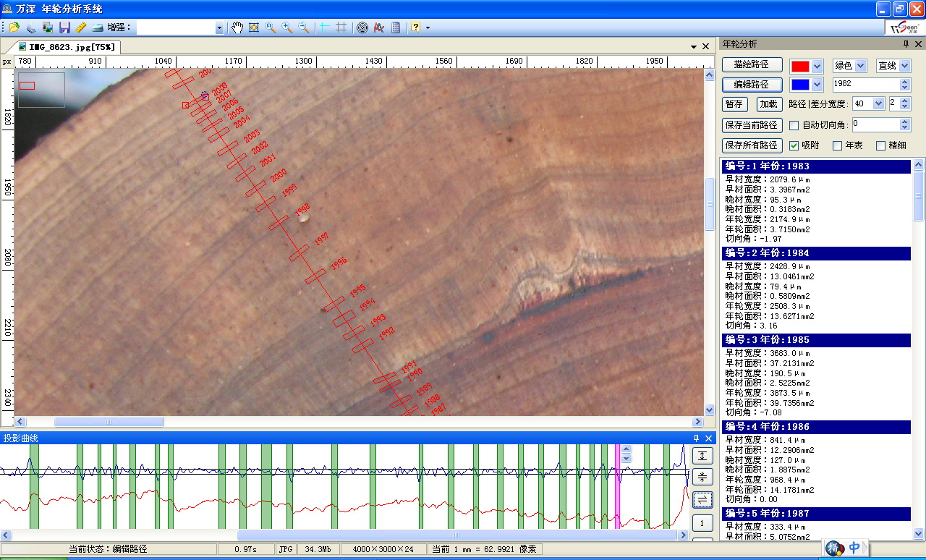The height and width of the screenshot is (560, 926).
Task: Open the 增强 enhancement dropdown
Action: pos(219,27)
